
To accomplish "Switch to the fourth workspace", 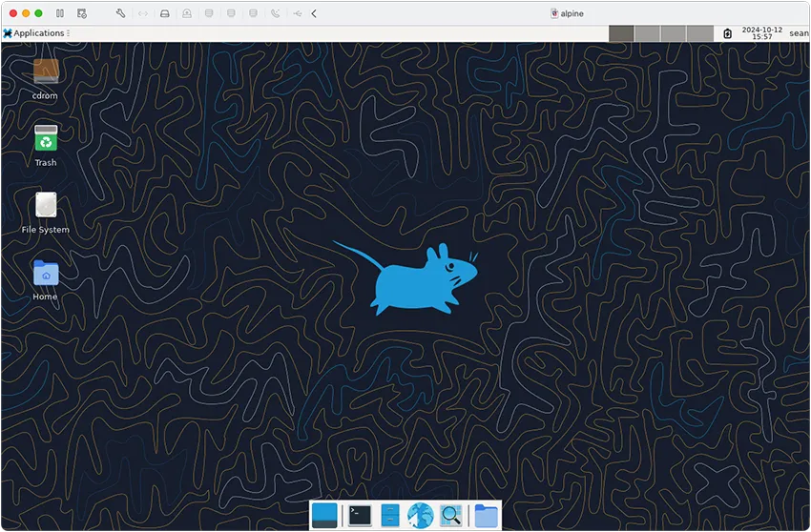I will pyautogui.click(x=700, y=33).
